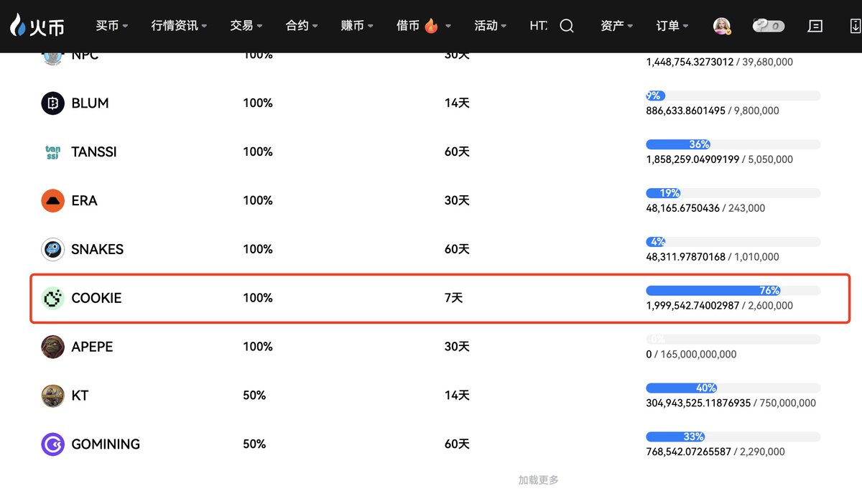Click the KT coin icon

(53, 396)
